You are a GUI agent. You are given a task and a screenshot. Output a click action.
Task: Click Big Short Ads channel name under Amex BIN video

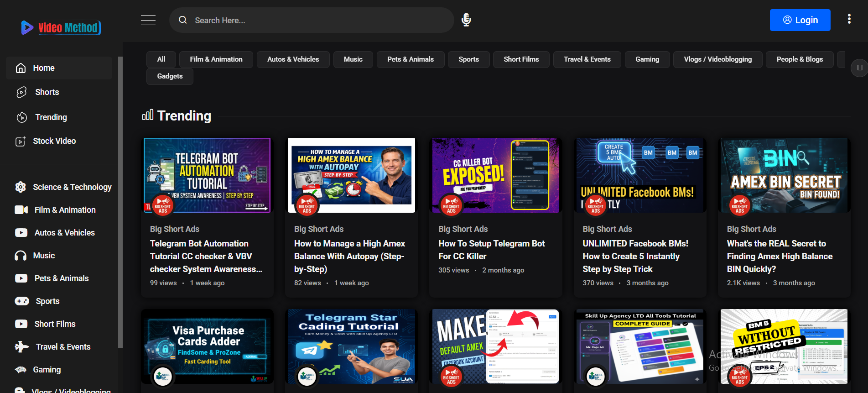[752, 229]
